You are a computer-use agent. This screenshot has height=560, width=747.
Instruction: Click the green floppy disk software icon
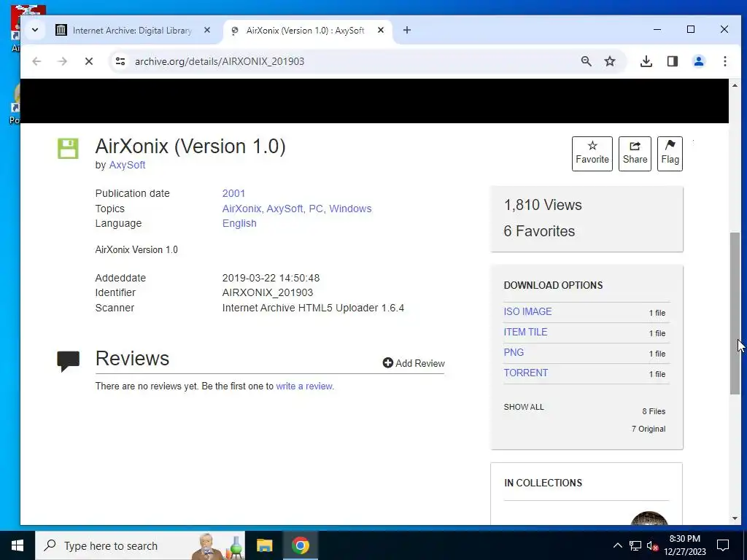(68, 149)
